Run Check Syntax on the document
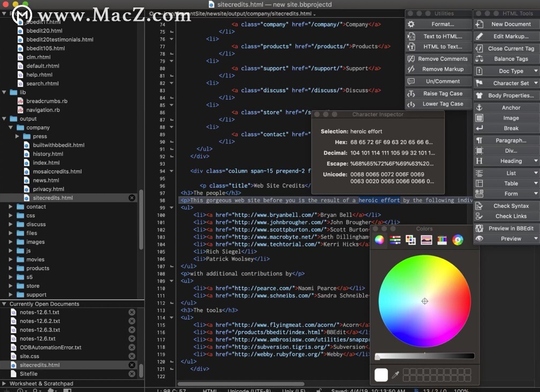The height and width of the screenshot is (392, 540). [507, 206]
